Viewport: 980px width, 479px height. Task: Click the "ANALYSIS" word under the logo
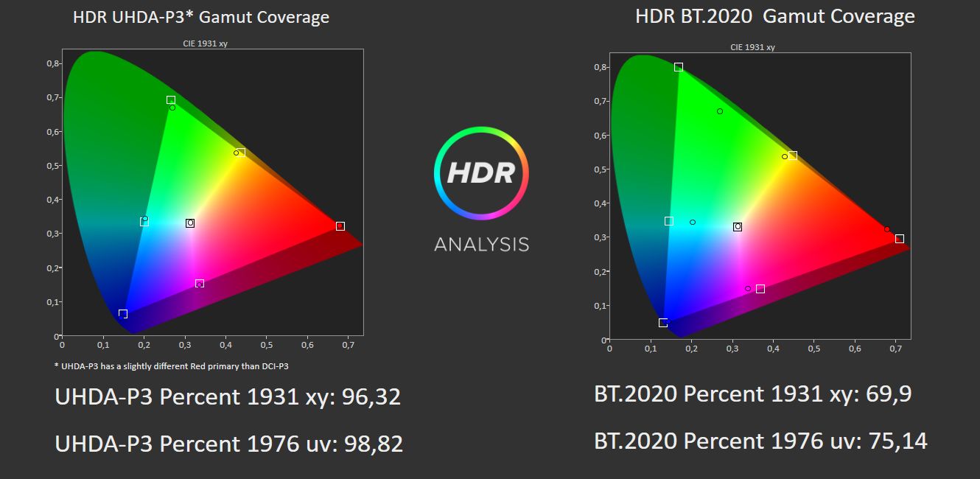click(x=482, y=244)
